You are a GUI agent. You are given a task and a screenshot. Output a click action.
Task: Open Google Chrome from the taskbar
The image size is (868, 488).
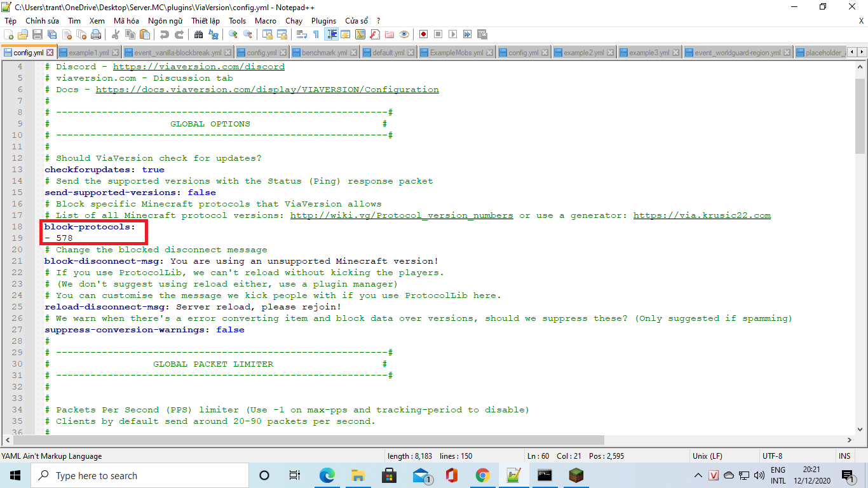coord(483,475)
